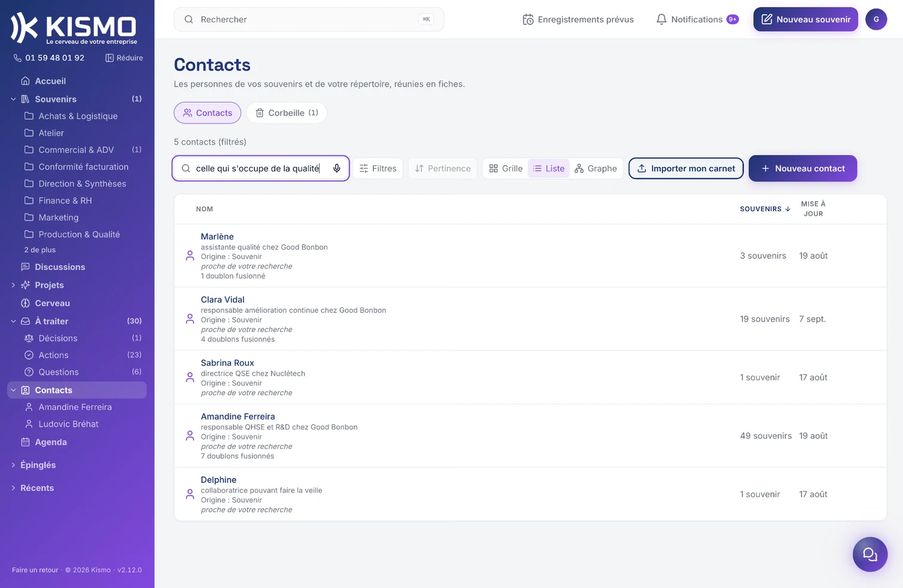The width and height of the screenshot is (903, 588).
Task: Open the chat bubble floating button
Action: click(870, 555)
